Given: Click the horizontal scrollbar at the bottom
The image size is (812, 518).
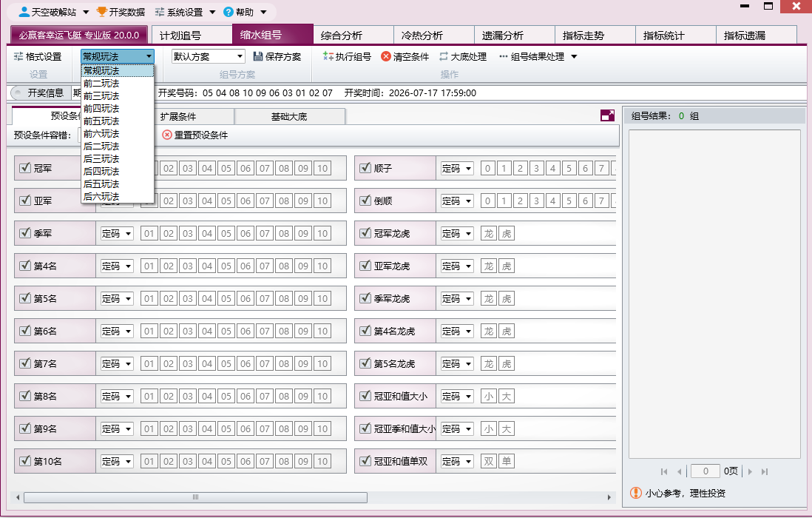Looking at the screenshot, I should (196, 497).
